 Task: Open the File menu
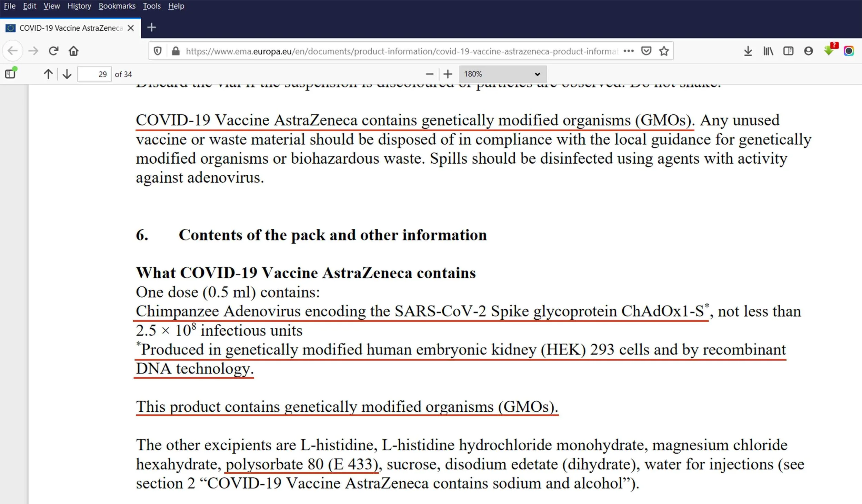pos(10,6)
